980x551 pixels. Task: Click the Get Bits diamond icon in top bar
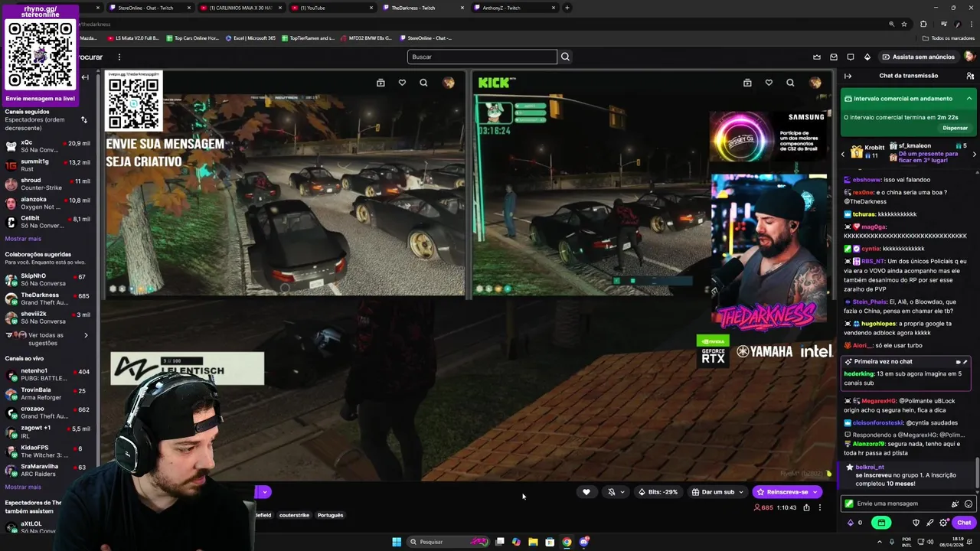[867, 57]
